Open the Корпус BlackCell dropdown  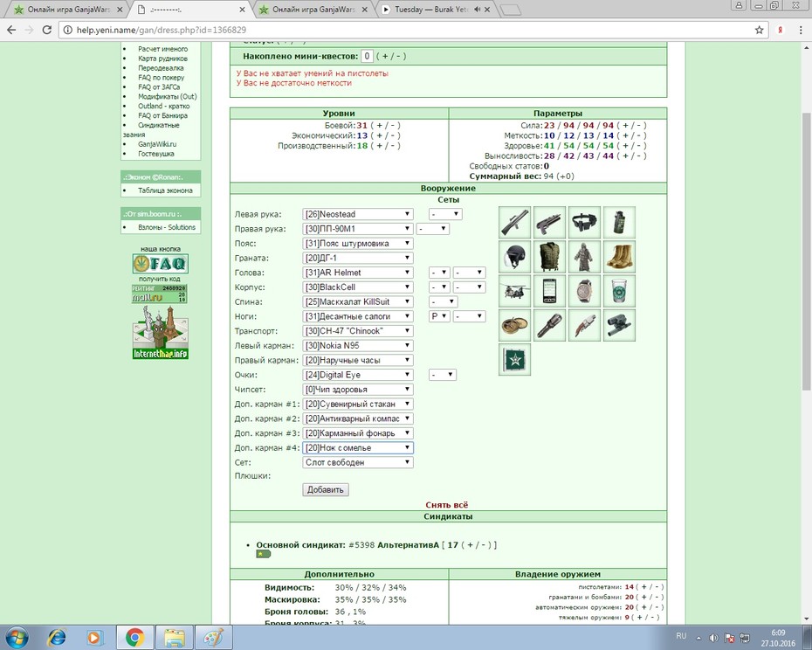(x=358, y=287)
